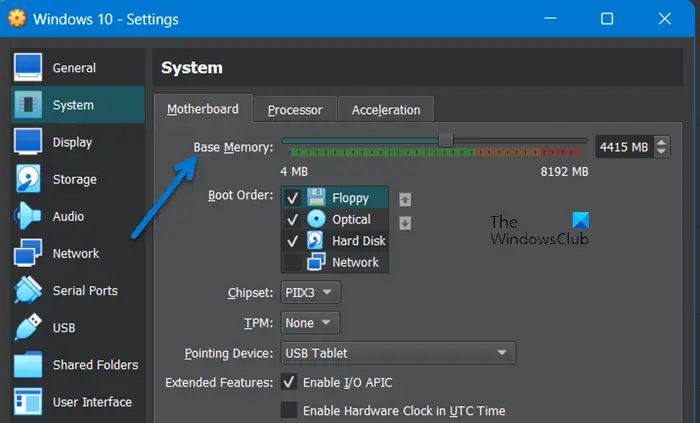Uncheck the Hard Disk boot device checkbox
The image size is (700, 423).
[292, 241]
